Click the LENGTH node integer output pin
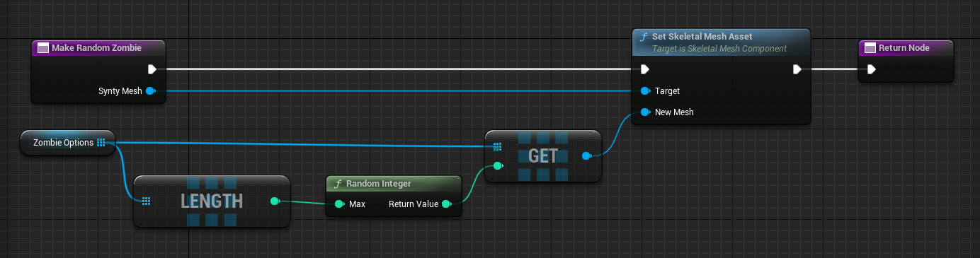The height and width of the screenshot is (258, 980). [275, 201]
